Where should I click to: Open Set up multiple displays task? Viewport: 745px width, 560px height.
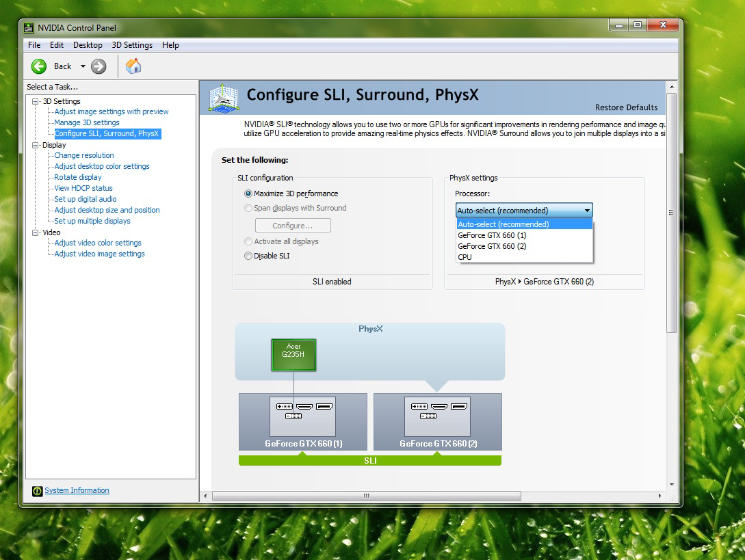(x=92, y=221)
